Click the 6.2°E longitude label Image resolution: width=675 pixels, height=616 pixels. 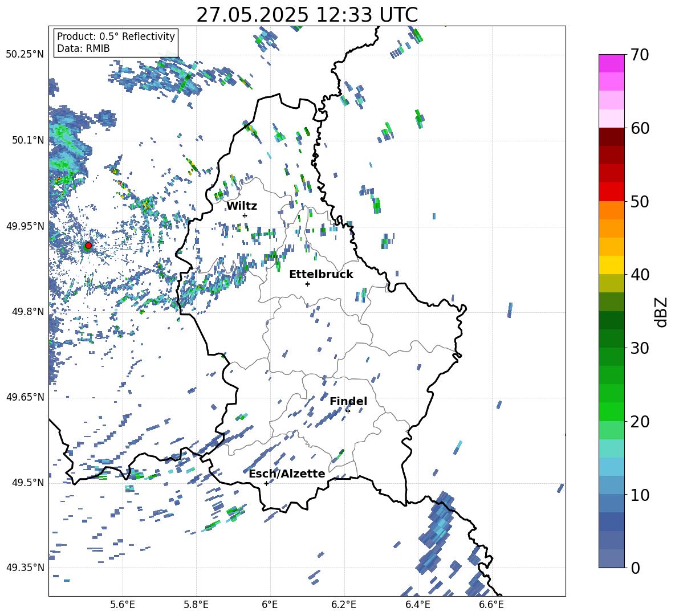tap(344, 605)
